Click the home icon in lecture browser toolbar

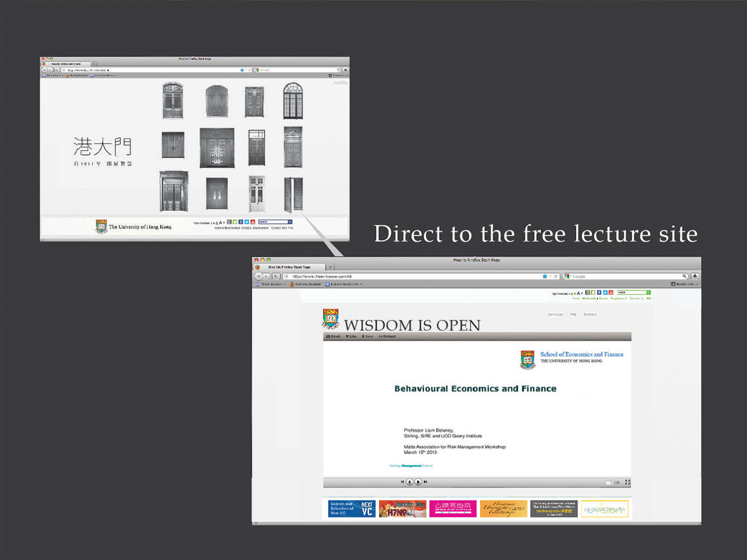pos(695,276)
